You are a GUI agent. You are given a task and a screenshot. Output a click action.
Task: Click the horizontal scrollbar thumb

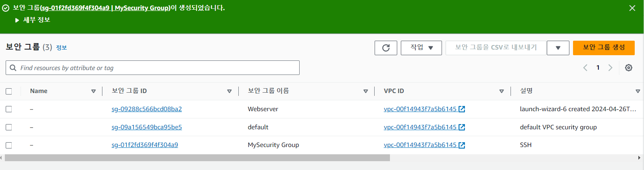(x=197, y=158)
